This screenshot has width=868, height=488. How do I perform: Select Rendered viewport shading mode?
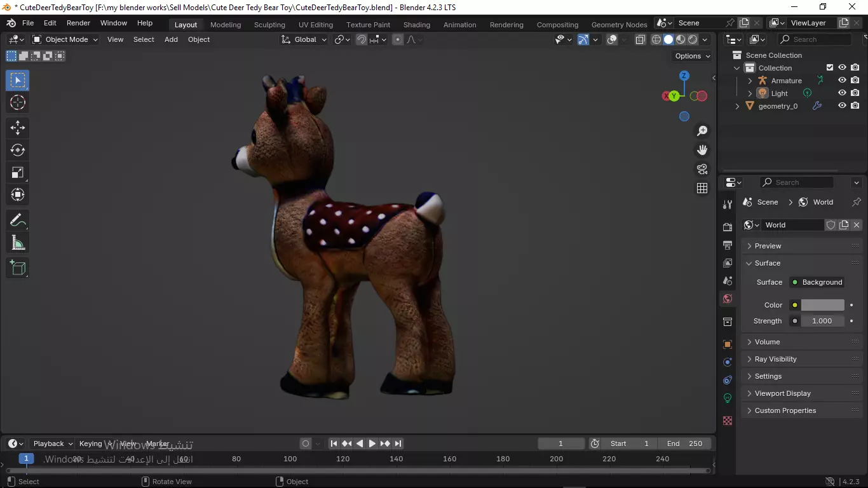[x=693, y=39]
